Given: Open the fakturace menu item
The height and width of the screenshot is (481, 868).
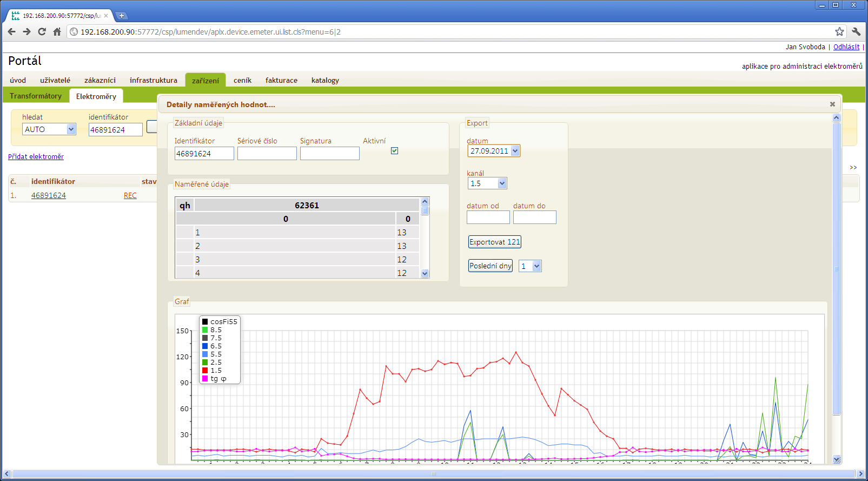Looking at the screenshot, I should coord(281,80).
